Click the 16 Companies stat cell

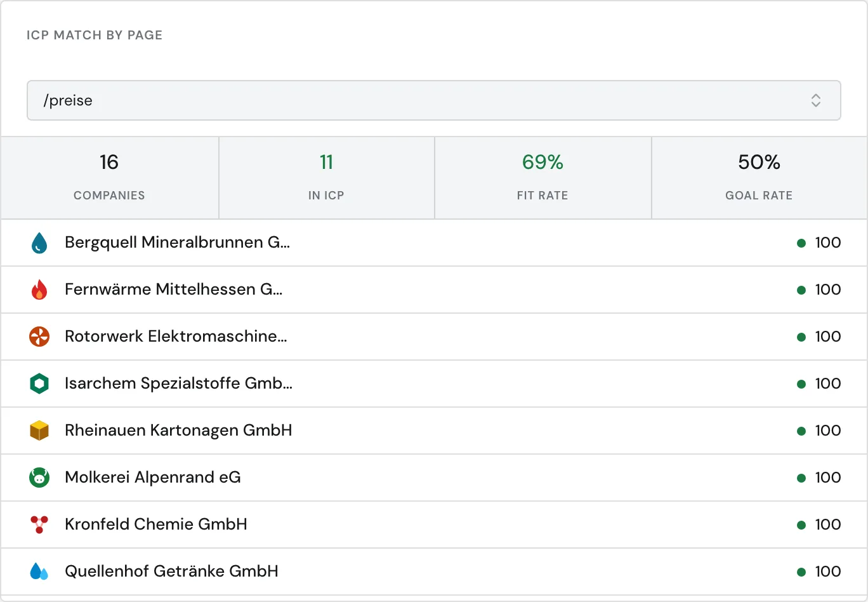109,178
